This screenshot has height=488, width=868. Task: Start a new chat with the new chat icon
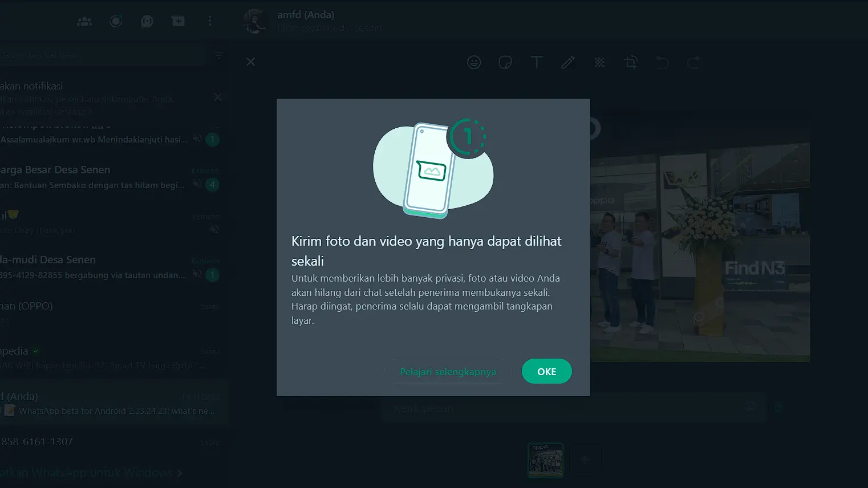point(178,21)
